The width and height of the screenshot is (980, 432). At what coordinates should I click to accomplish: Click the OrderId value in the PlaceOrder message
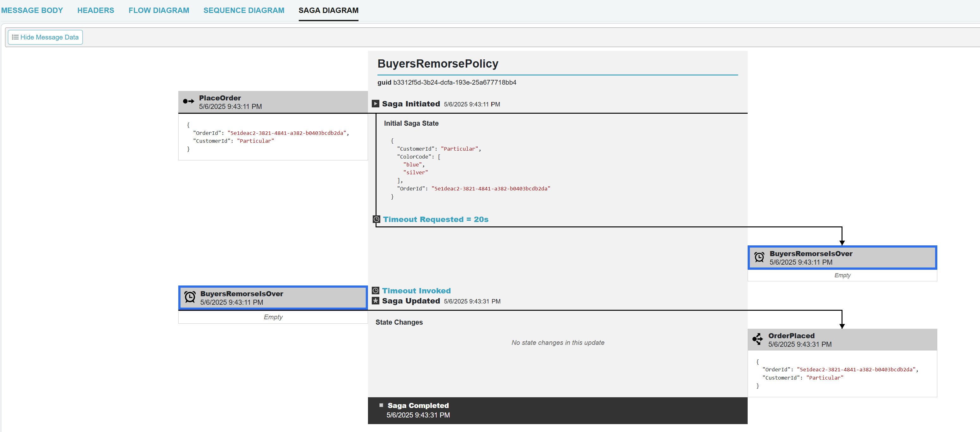click(287, 133)
